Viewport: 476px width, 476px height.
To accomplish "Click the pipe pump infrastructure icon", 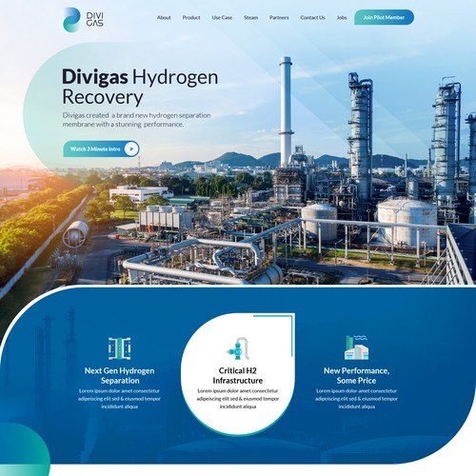I will pos(238,348).
